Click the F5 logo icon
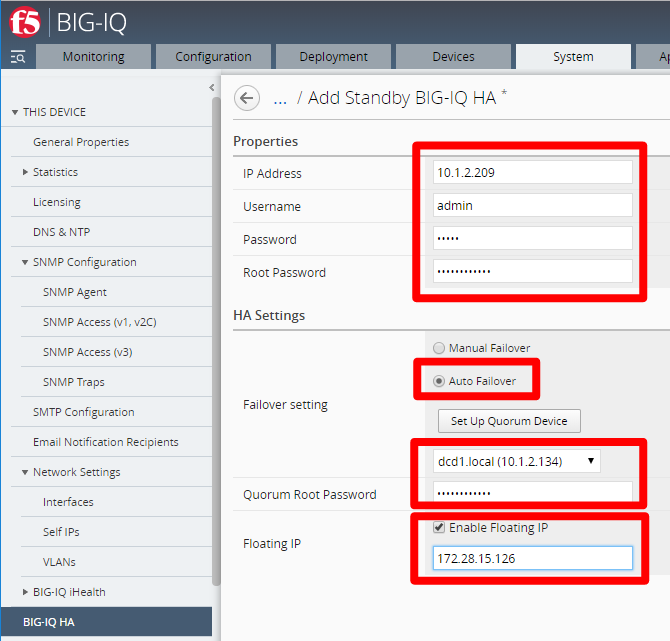The image size is (670, 641). [x=25, y=22]
